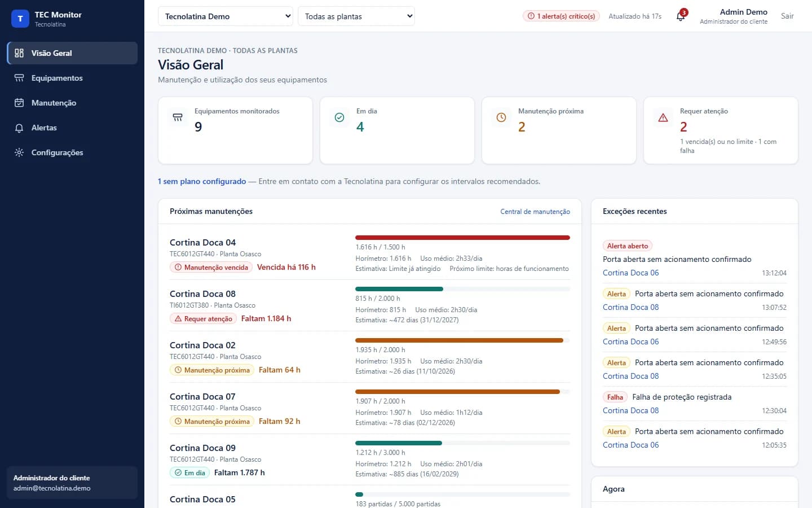
Task: Click the Faltam 92 h text
Action: click(x=280, y=422)
